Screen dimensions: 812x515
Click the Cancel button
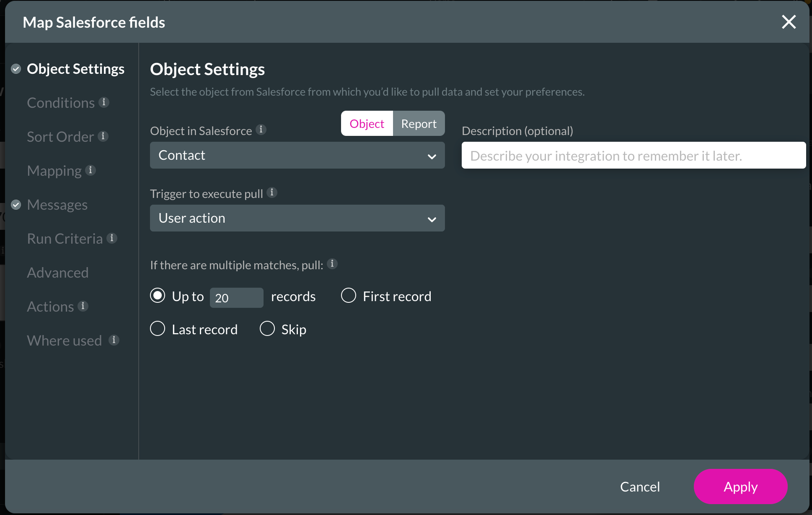640,486
